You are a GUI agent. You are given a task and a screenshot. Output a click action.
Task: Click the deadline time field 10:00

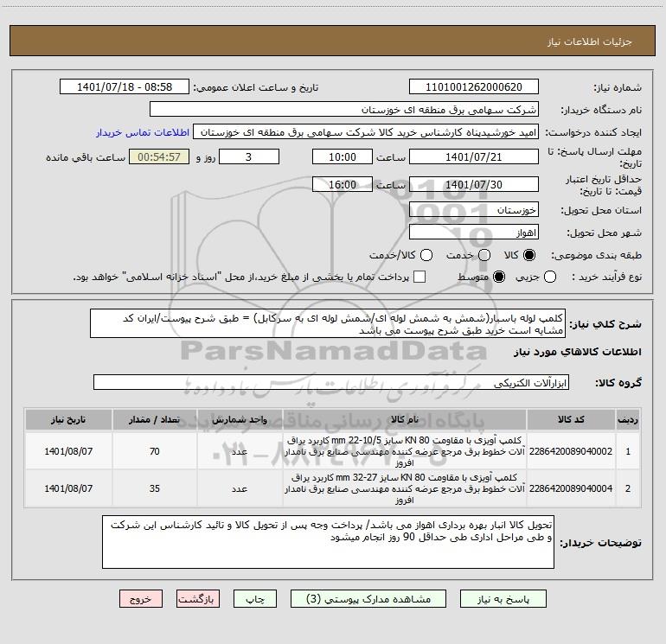click(343, 156)
